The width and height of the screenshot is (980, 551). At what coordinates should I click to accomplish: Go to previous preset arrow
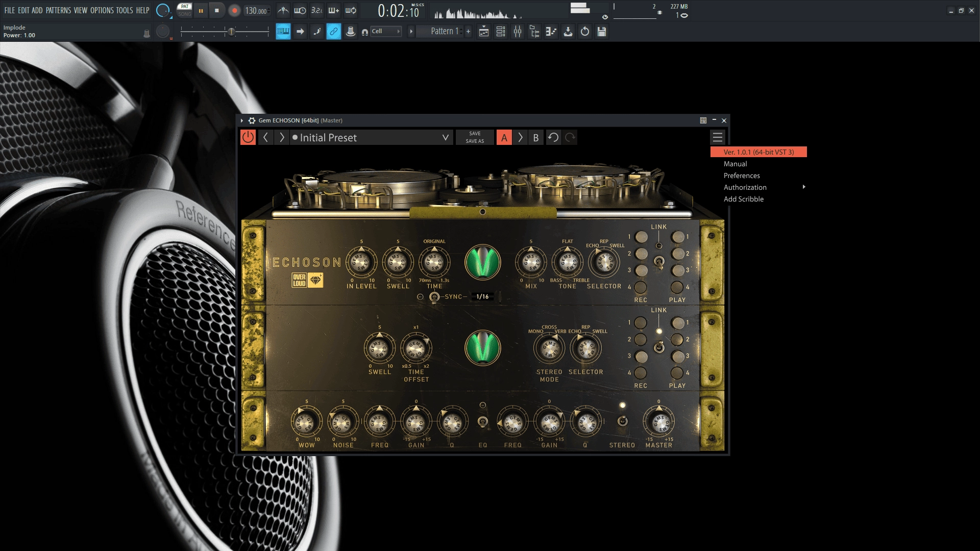point(265,137)
